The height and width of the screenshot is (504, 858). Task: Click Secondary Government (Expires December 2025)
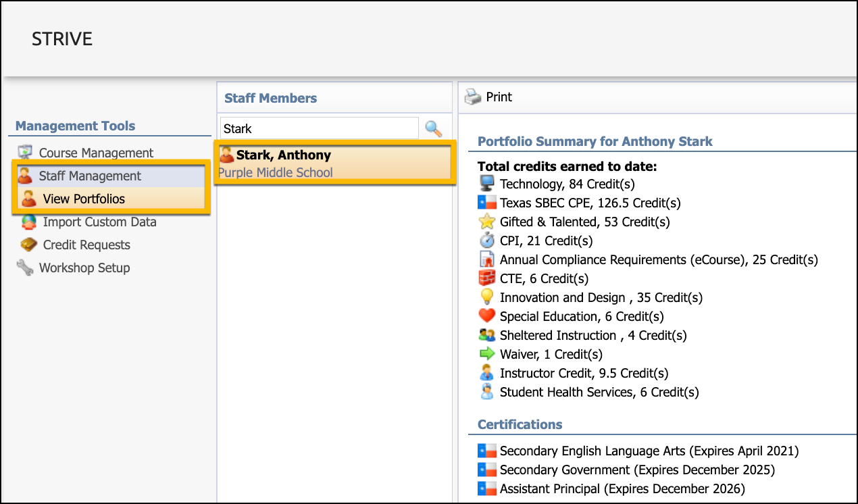coord(637,470)
